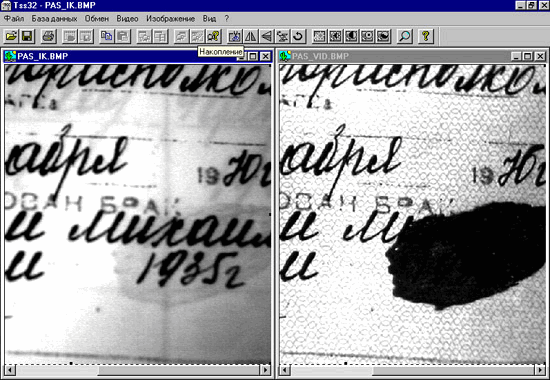The height and width of the screenshot is (380, 550).
Task: Click the half-dark circle contrast filter icon
Action: click(351, 36)
